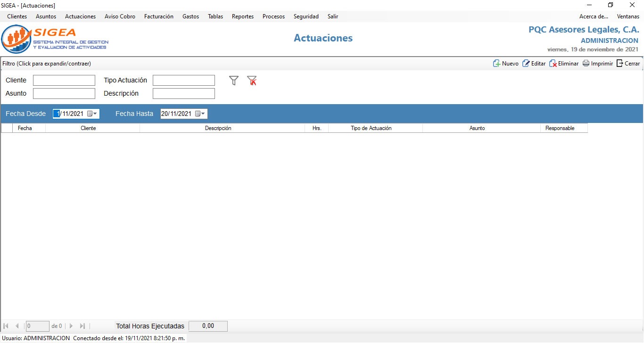Select Salir in the menu bar
Image resolution: width=644 pixels, height=343 pixels.
(333, 16)
